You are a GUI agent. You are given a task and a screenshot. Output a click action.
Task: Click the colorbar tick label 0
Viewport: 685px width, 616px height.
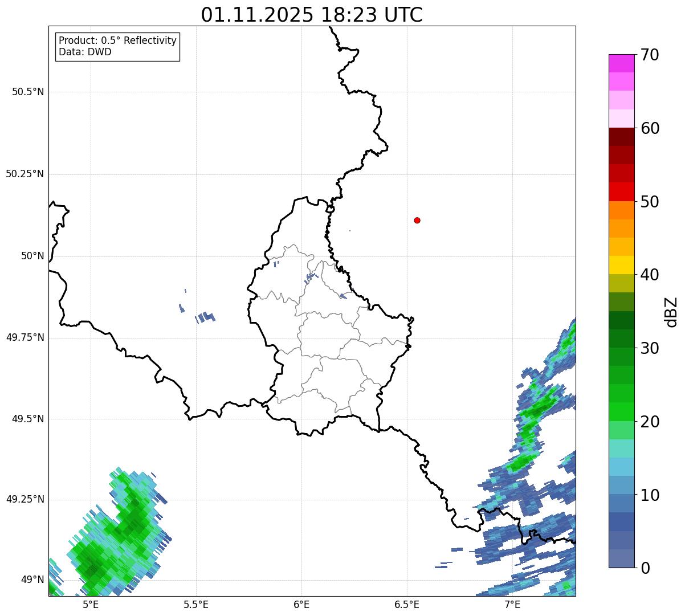click(645, 568)
